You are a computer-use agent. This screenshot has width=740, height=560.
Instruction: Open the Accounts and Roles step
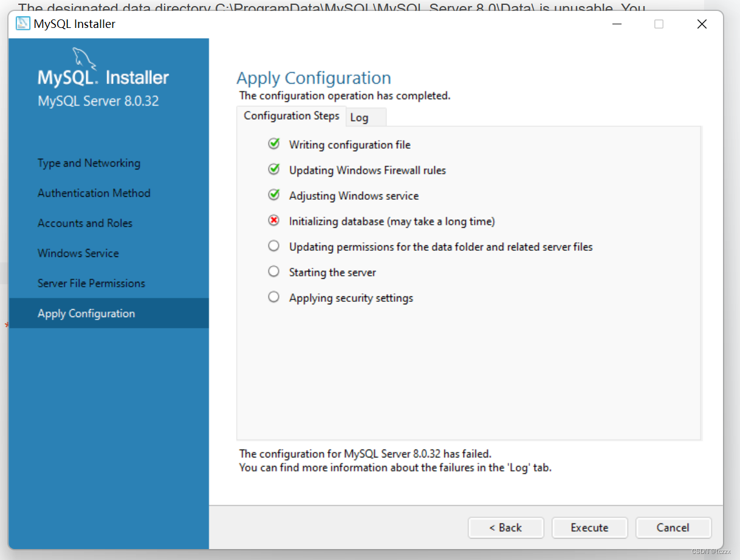pyautogui.click(x=84, y=223)
